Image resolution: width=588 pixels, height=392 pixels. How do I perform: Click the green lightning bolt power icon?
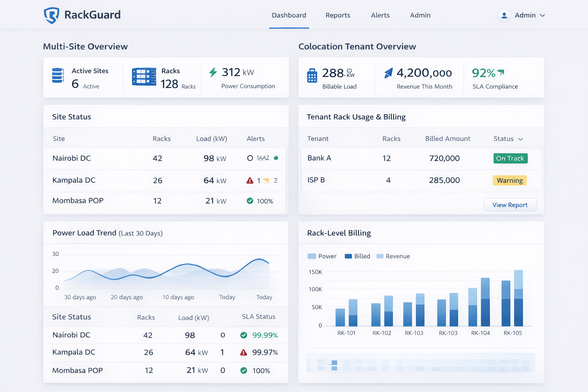tap(213, 72)
